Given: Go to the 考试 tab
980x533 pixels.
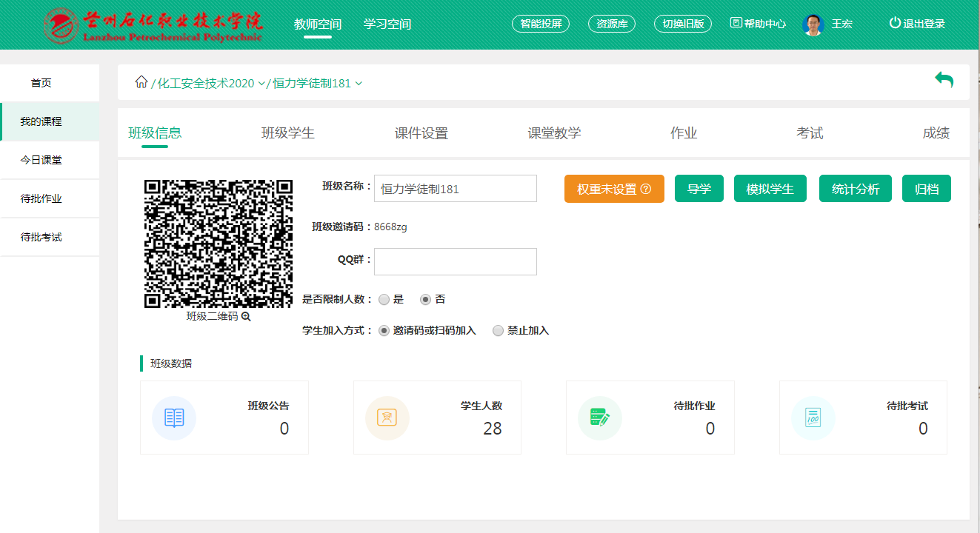Looking at the screenshot, I should tap(810, 133).
